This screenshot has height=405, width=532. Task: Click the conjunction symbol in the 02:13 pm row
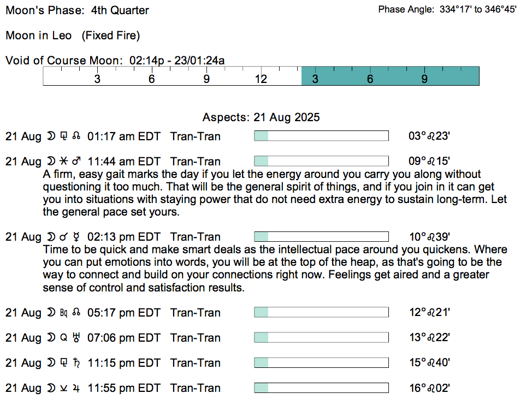pyautogui.click(x=64, y=237)
